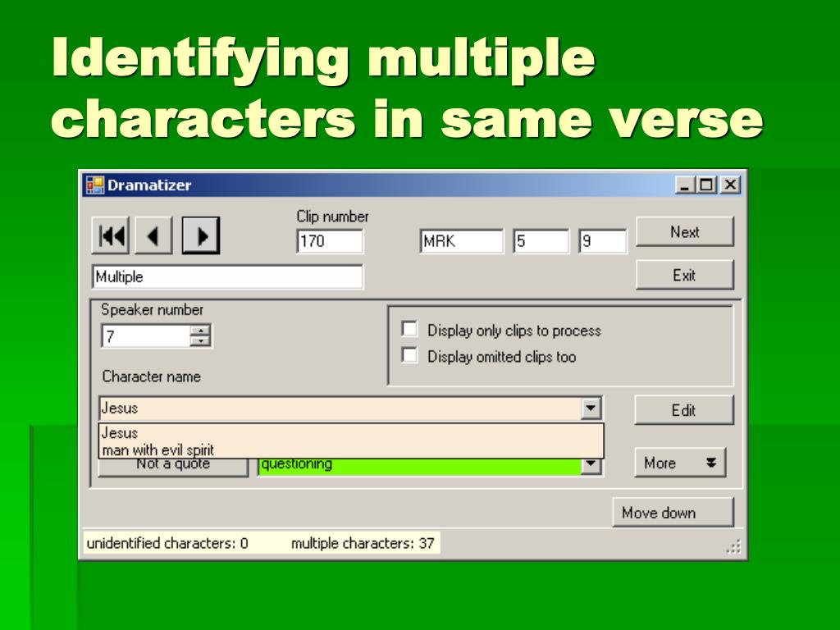The width and height of the screenshot is (840, 630).
Task: Enable Display omitted clips too
Action: pyautogui.click(x=410, y=355)
